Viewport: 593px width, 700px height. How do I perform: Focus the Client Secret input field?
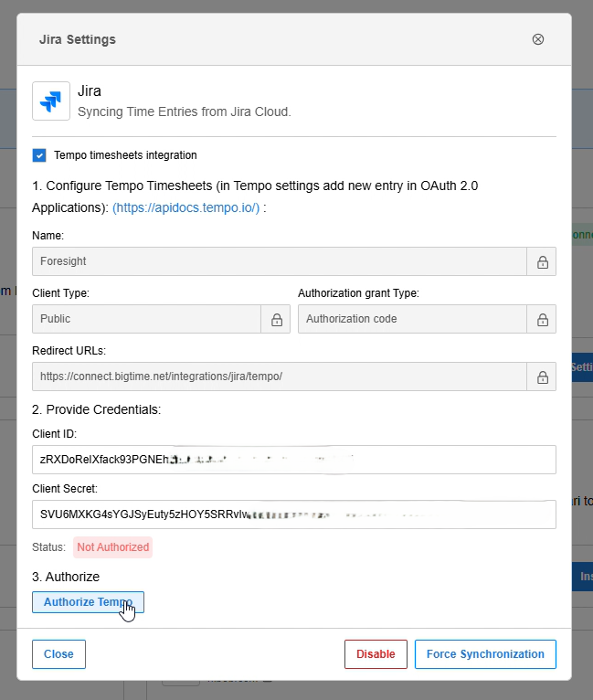coord(294,514)
